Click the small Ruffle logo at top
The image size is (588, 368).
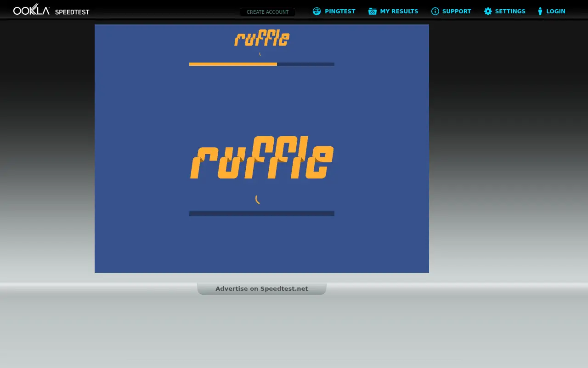coord(262,39)
